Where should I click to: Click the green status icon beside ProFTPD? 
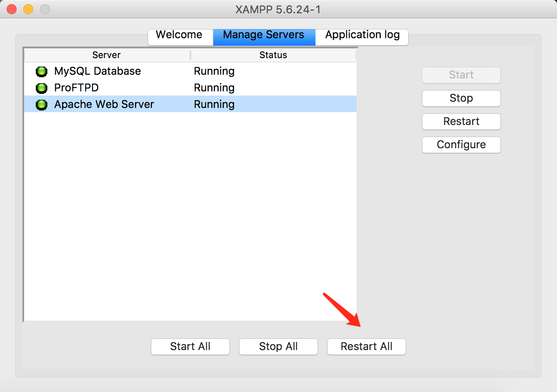(42, 88)
